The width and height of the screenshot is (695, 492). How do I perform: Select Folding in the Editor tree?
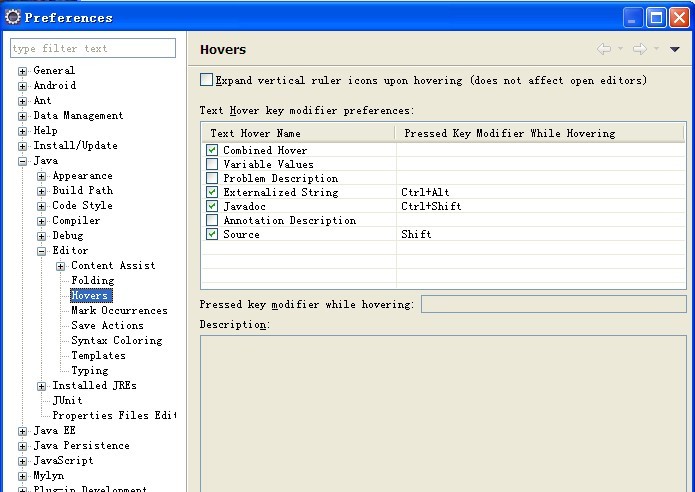click(x=93, y=281)
